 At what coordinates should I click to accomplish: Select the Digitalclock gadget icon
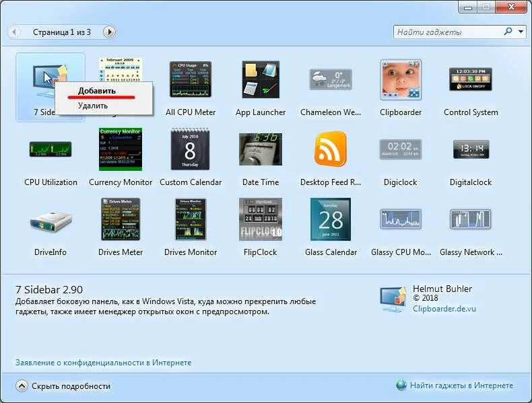[471, 149]
